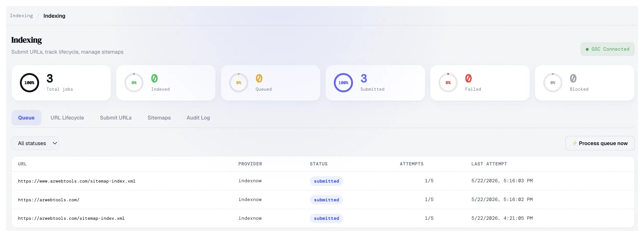Image resolution: width=644 pixels, height=237 pixels.
Task: Click the 5:16:03 PM last attempt timestamp
Action: (x=502, y=181)
